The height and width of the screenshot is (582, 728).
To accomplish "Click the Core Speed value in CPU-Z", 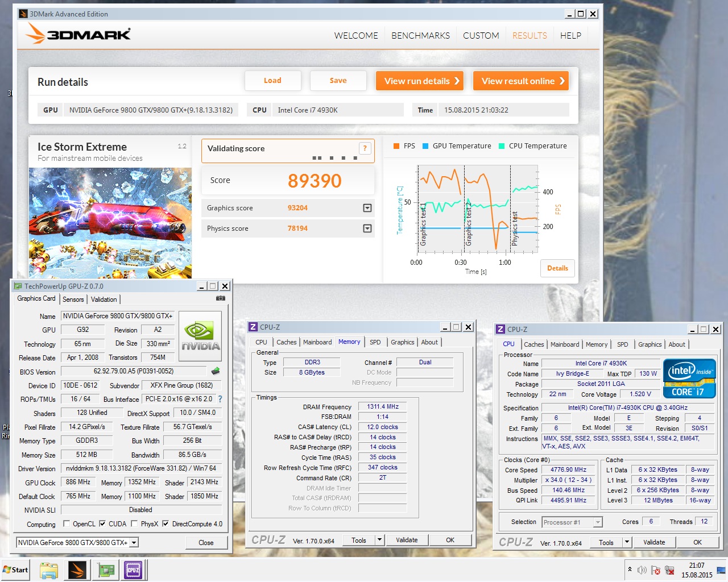I will point(568,469).
